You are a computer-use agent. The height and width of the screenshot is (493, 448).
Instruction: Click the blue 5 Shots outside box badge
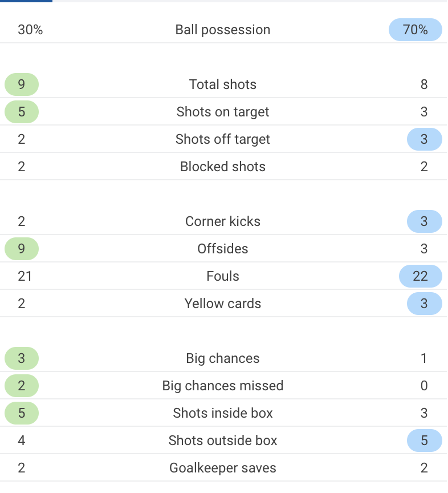click(x=425, y=441)
